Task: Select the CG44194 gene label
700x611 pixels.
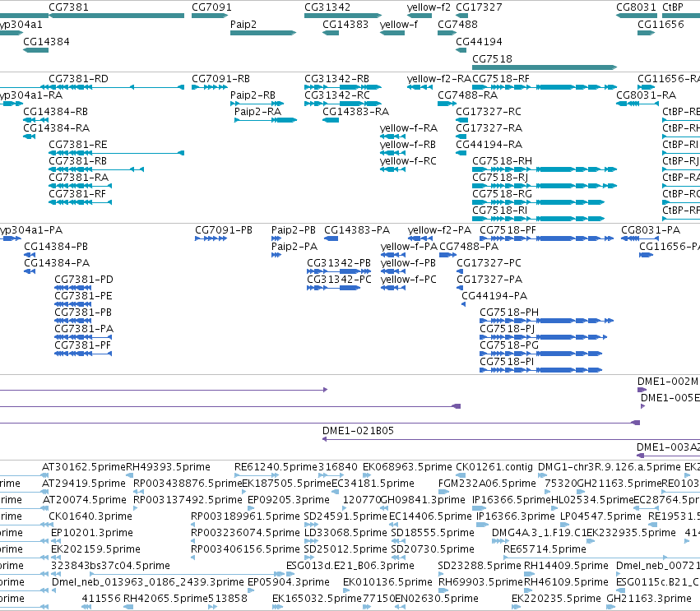Action: point(479,41)
